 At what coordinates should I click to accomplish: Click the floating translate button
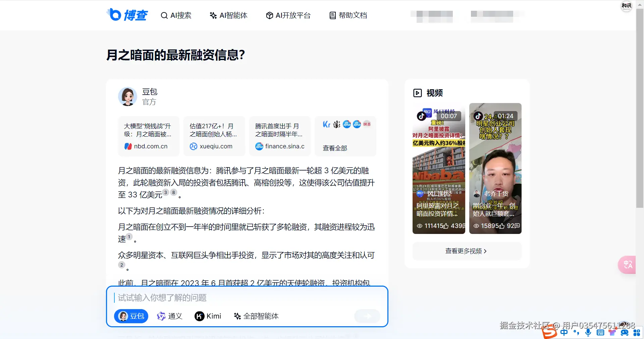click(627, 265)
